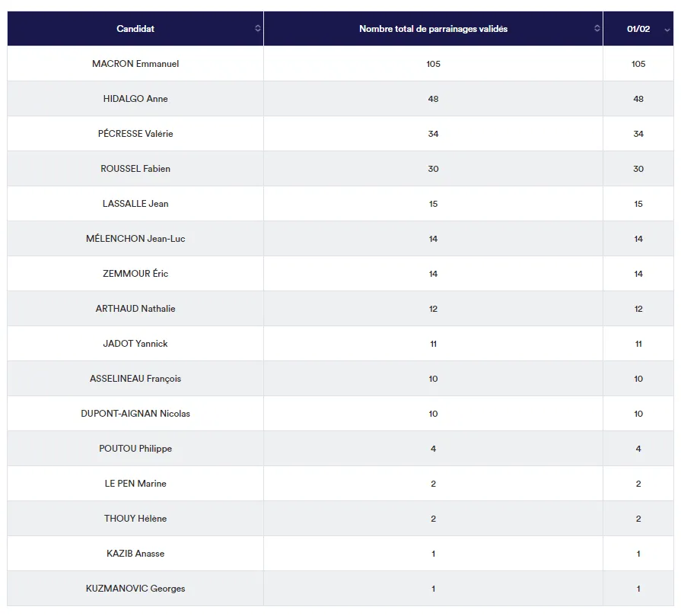Click the LE PEN Marine candidate name
The height and width of the screenshot is (616, 681).
135,484
